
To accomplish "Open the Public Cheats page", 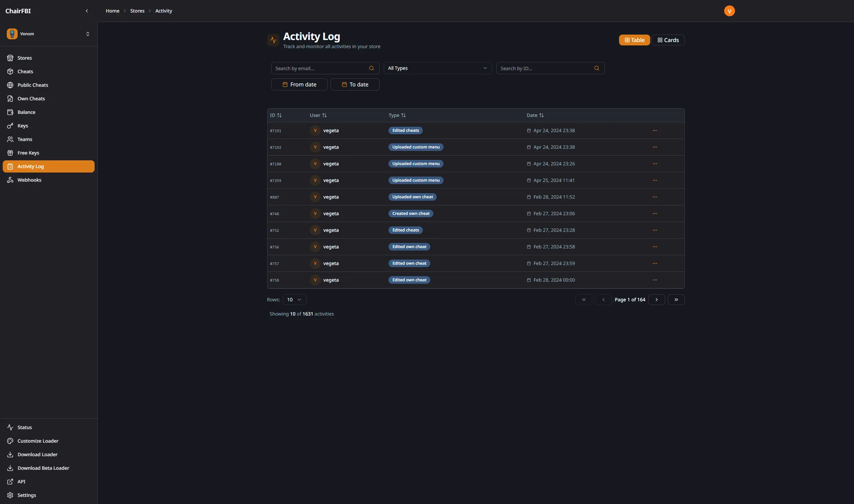I will (x=33, y=85).
